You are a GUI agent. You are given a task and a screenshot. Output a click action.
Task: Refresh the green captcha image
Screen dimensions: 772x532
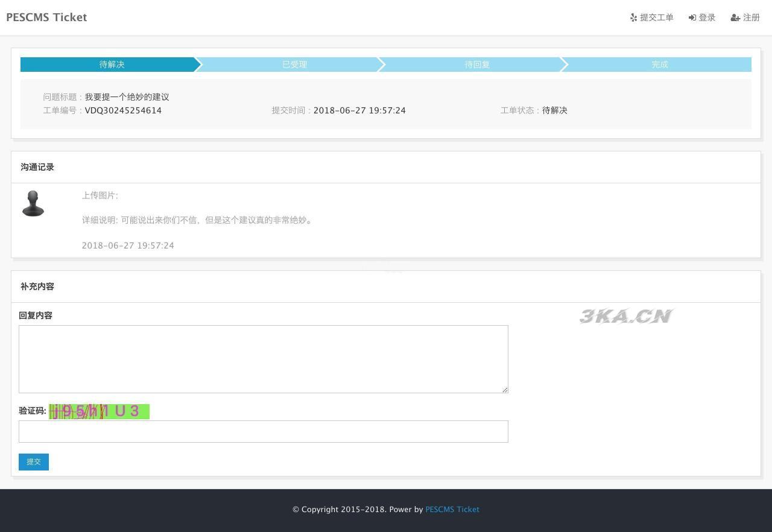99,411
